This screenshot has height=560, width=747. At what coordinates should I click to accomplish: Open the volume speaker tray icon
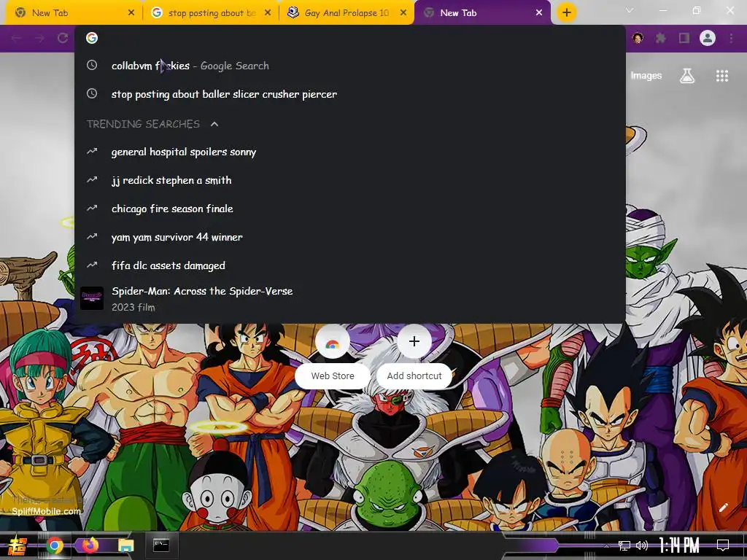(x=642, y=545)
